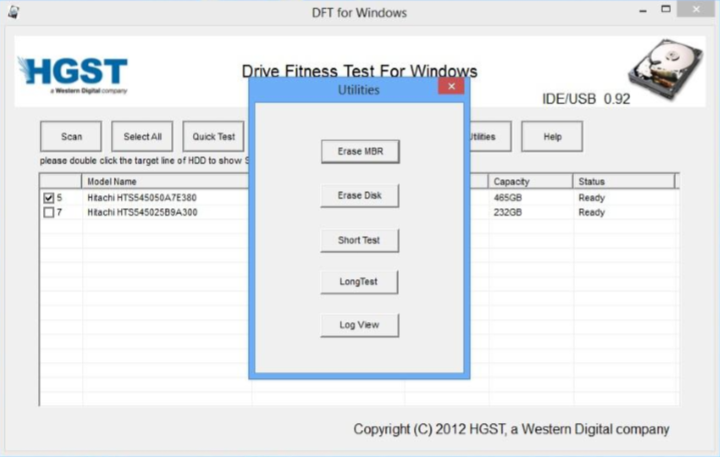Click the Status column header
This screenshot has width=720, height=457.
624,181
